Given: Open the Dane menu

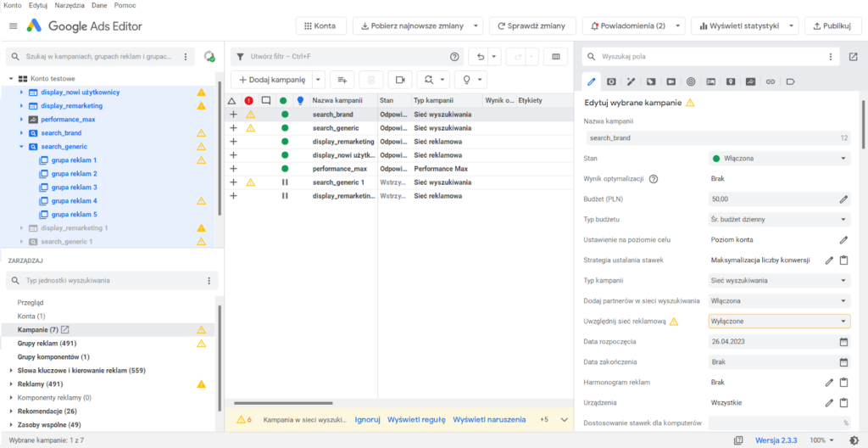Looking at the screenshot, I should coord(100,5).
